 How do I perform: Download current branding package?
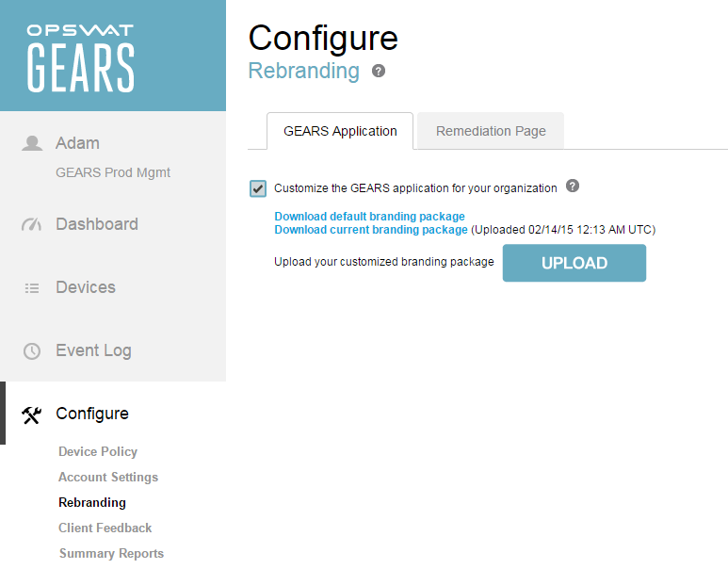coord(371,230)
